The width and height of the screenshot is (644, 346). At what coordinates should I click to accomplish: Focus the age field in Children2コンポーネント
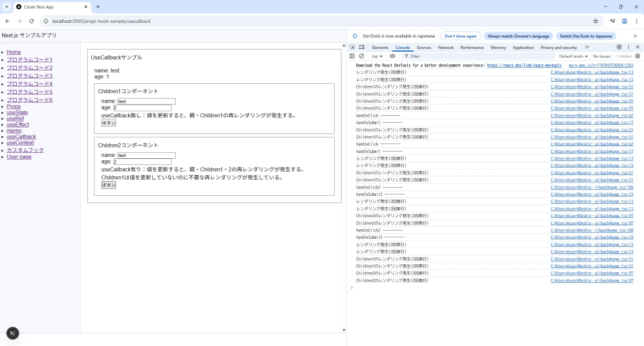coord(142,162)
